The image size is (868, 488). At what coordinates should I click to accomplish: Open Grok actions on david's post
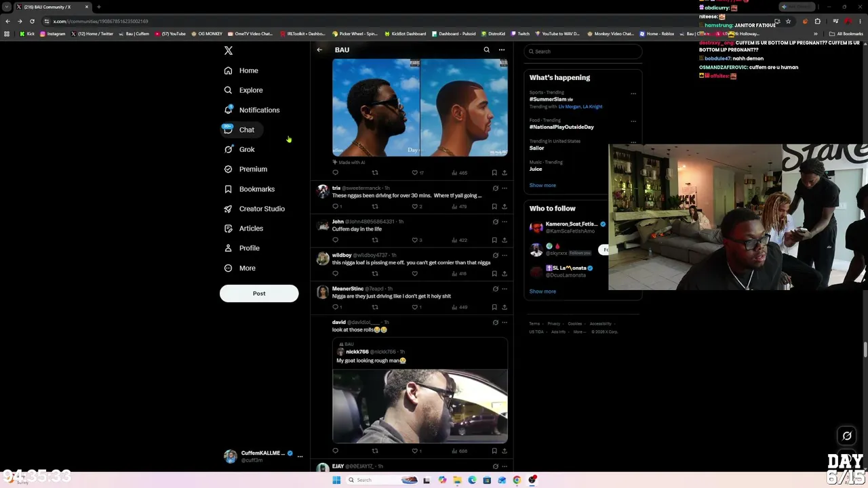[x=495, y=323]
